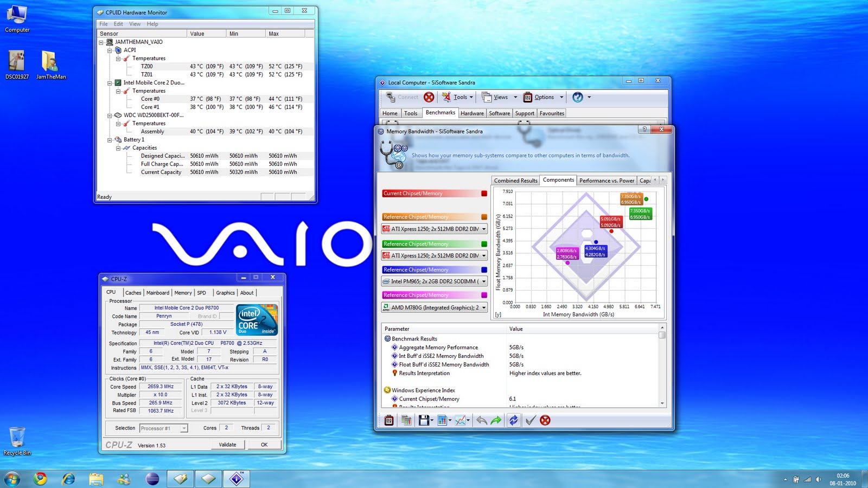The width and height of the screenshot is (868, 488).
Task: Click the magenta Reference Chipset/Memory color swatch
Action: coord(484,295)
